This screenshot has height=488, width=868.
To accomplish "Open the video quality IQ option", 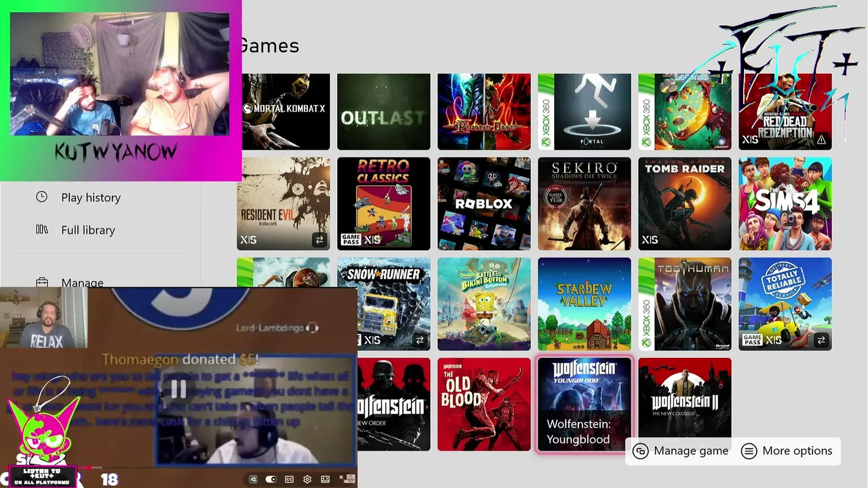I will click(x=254, y=479).
